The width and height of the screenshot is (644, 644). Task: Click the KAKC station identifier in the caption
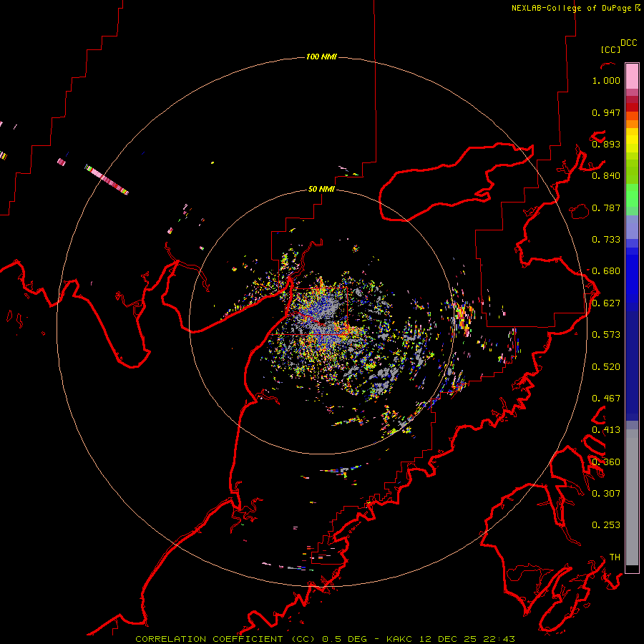click(x=399, y=639)
